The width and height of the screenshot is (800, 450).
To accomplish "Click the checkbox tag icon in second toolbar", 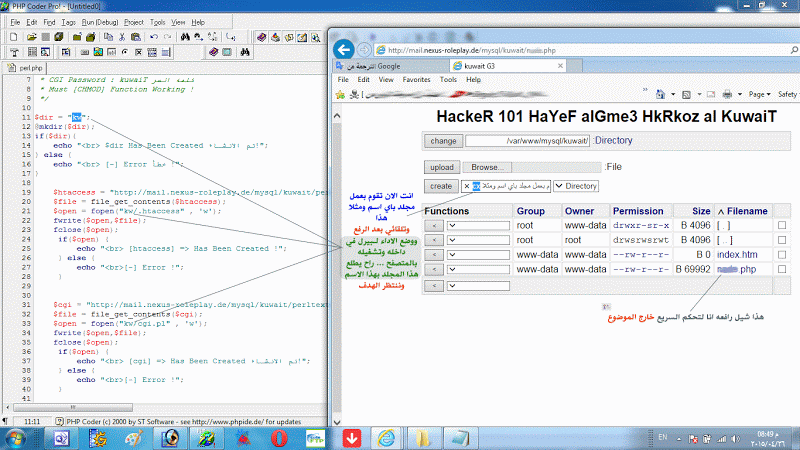I will coord(138,52).
